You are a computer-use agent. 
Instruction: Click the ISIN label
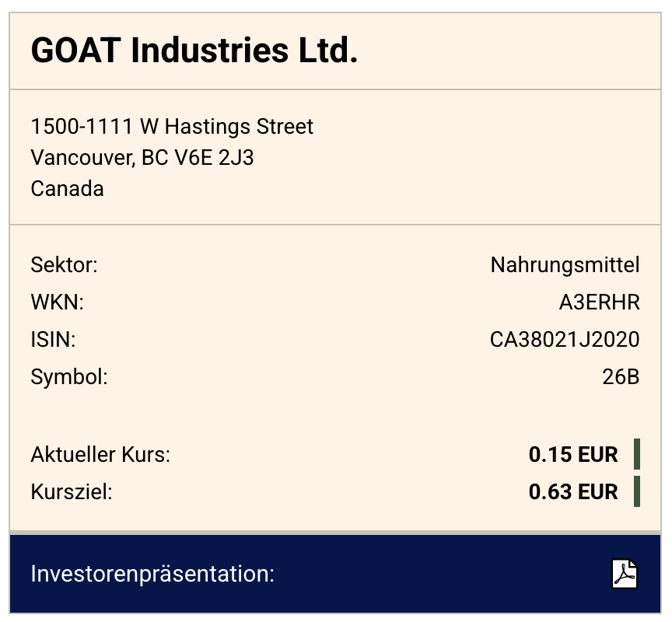[x=53, y=340]
